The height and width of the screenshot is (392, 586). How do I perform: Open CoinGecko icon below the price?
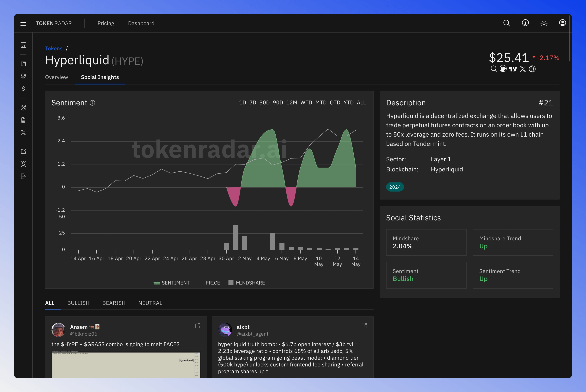point(503,69)
